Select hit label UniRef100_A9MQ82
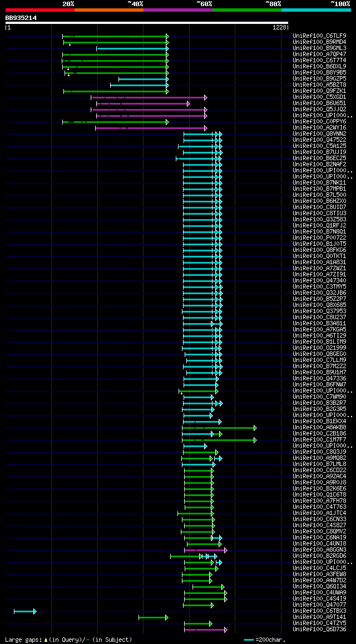356x644 pixels. (319, 458)
